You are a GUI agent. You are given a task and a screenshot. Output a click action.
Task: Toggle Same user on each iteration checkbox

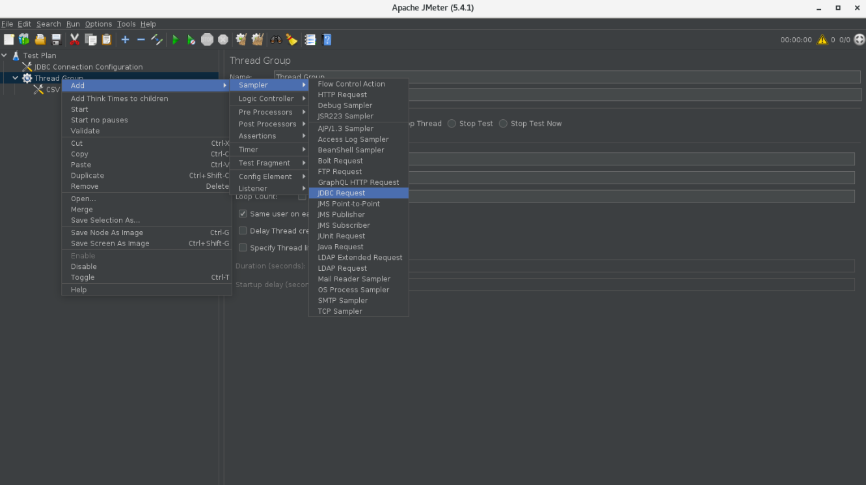pyautogui.click(x=243, y=214)
